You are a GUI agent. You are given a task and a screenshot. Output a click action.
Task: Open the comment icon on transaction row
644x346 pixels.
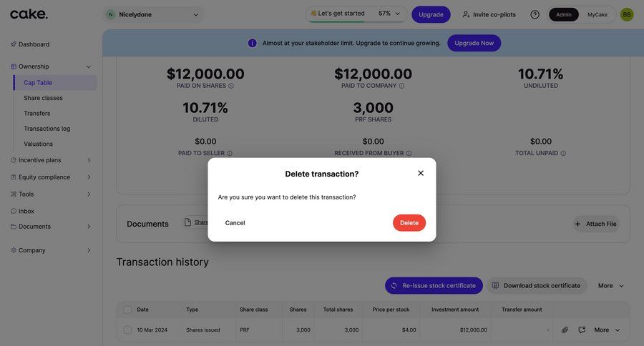pos(582,330)
